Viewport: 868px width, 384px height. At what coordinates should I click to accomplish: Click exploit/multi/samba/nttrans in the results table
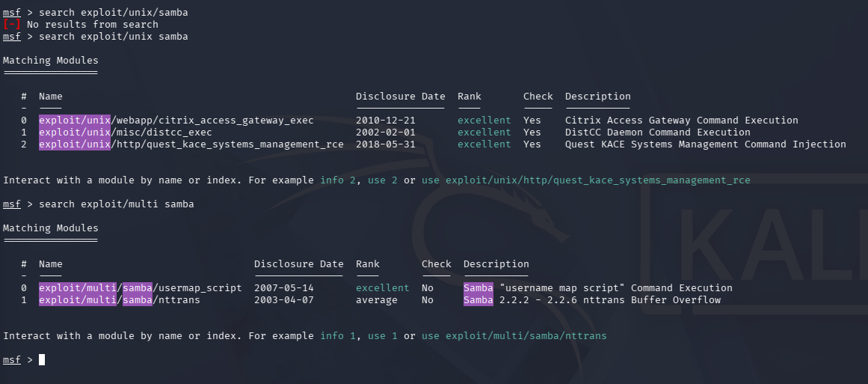pos(119,300)
